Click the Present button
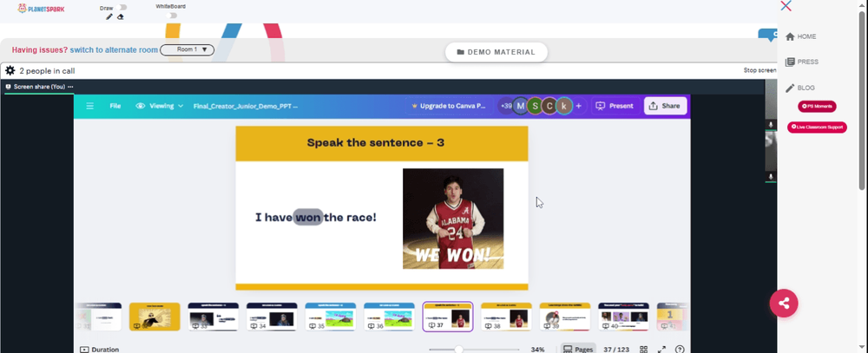 click(x=615, y=106)
